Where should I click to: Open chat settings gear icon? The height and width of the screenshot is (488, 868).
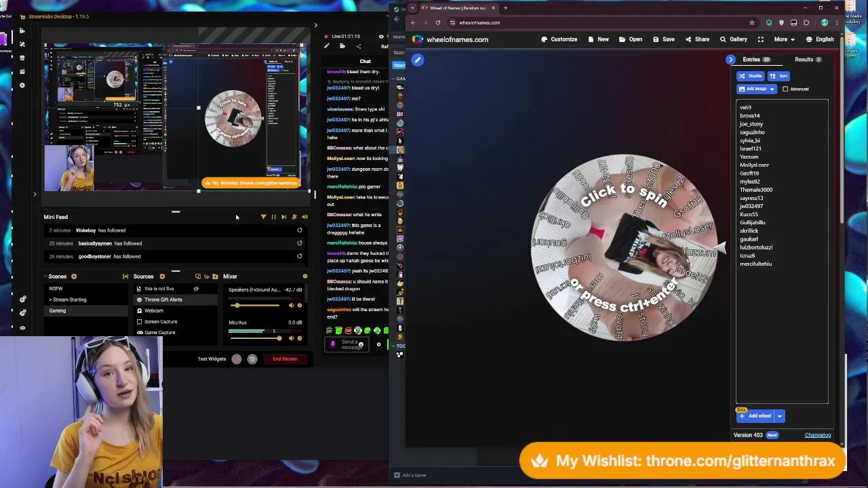(378, 344)
